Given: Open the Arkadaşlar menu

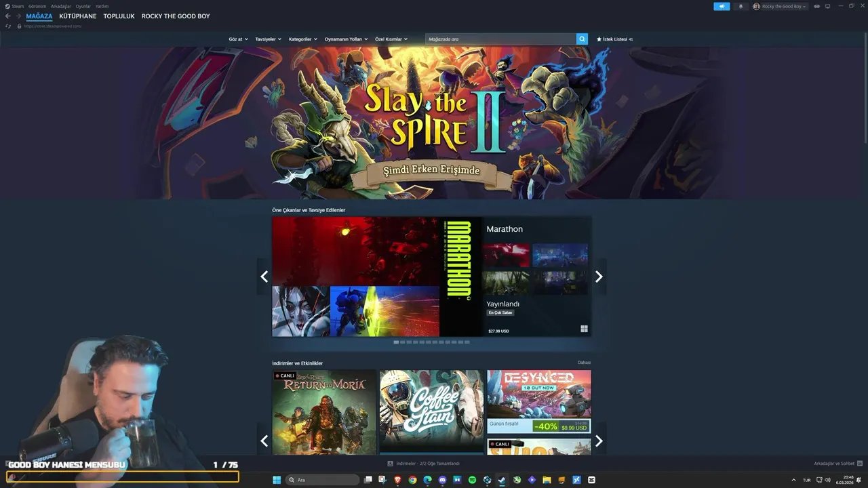Looking at the screenshot, I should (61, 6).
